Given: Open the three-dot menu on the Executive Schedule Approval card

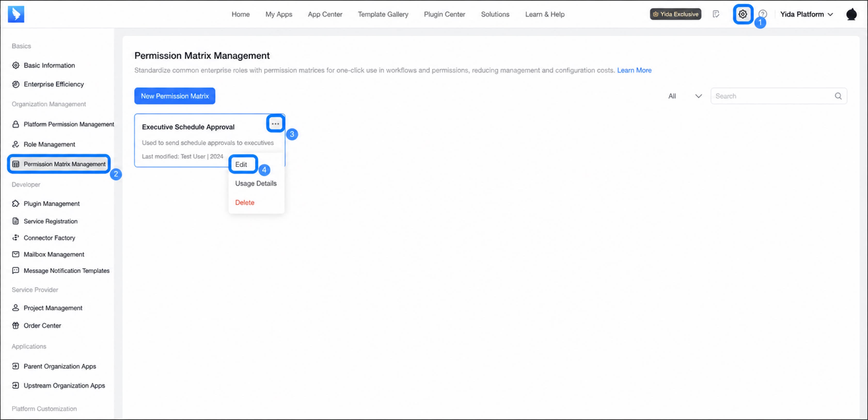Looking at the screenshot, I should (x=275, y=124).
